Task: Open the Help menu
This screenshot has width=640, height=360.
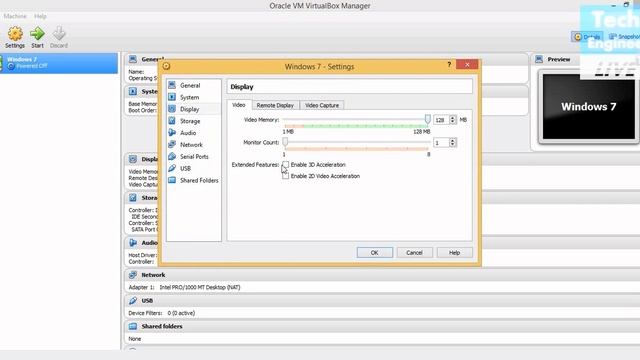Action: pyautogui.click(x=40, y=16)
